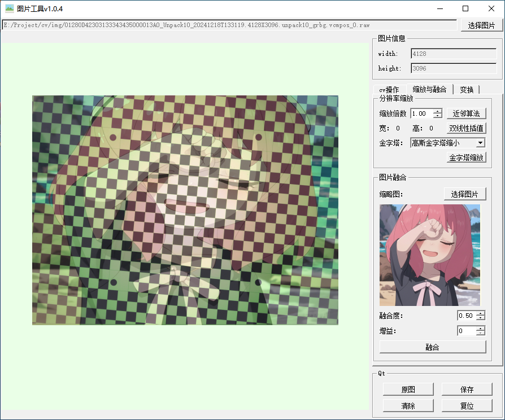
Task: Click the 图片工具v1.0.4 title text
Action: coord(40,8)
